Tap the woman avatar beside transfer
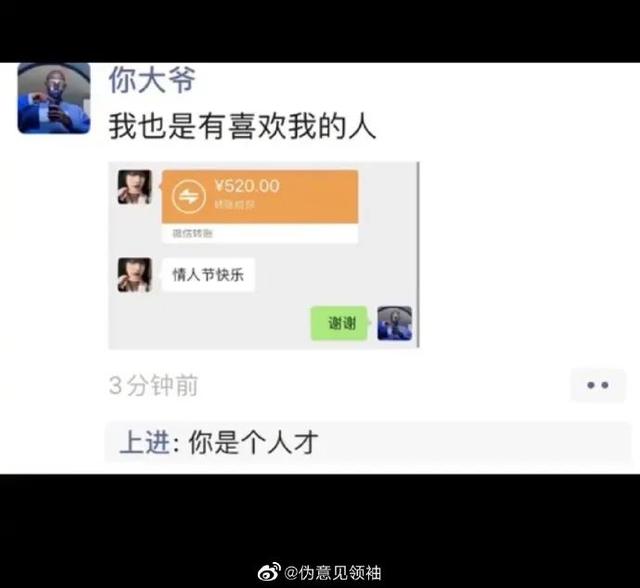 (134, 187)
